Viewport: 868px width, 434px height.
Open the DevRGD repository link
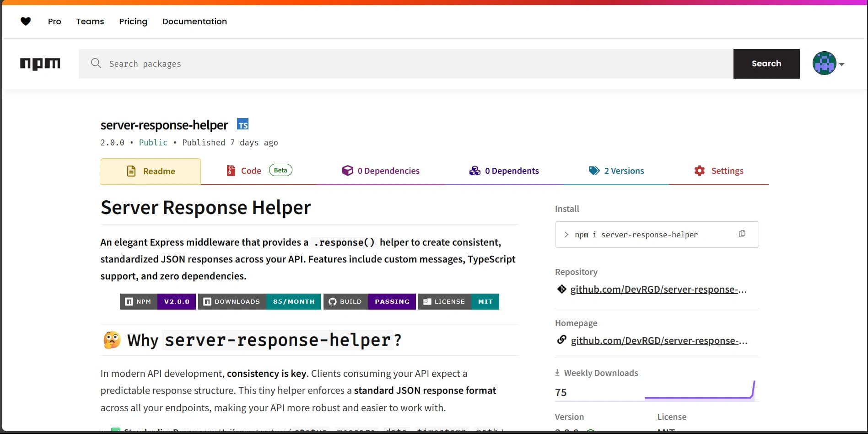coord(658,289)
